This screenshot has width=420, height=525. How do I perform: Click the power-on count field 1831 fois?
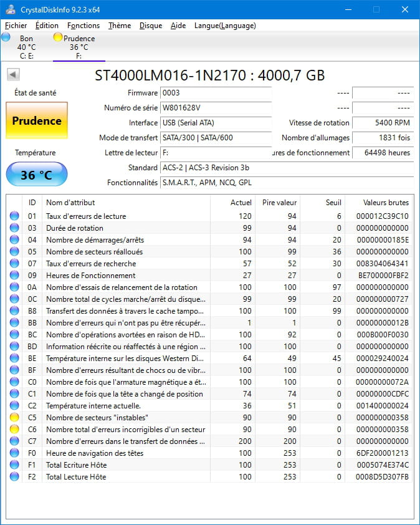pyautogui.click(x=383, y=138)
